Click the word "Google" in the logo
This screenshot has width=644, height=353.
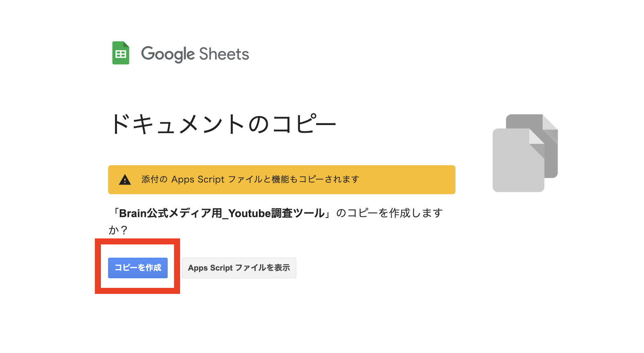tap(168, 54)
